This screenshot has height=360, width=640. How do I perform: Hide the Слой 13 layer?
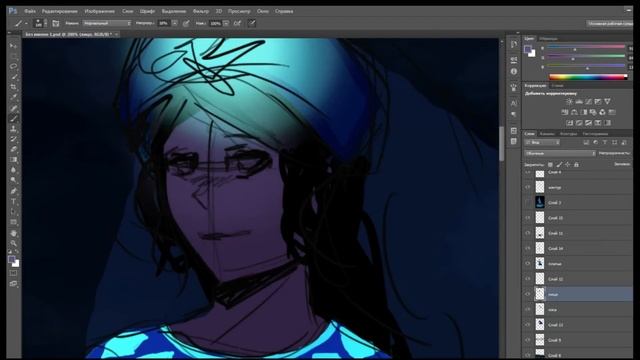click(527, 325)
